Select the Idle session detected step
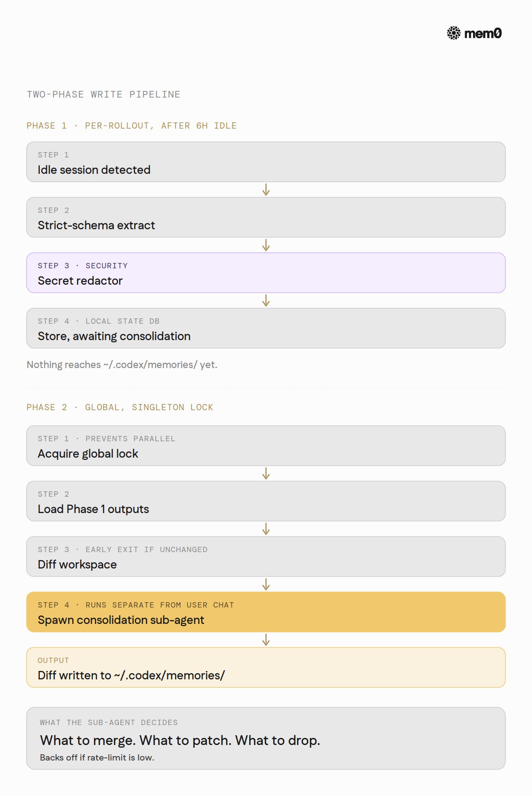The image size is (532, 796). point(266,162)
